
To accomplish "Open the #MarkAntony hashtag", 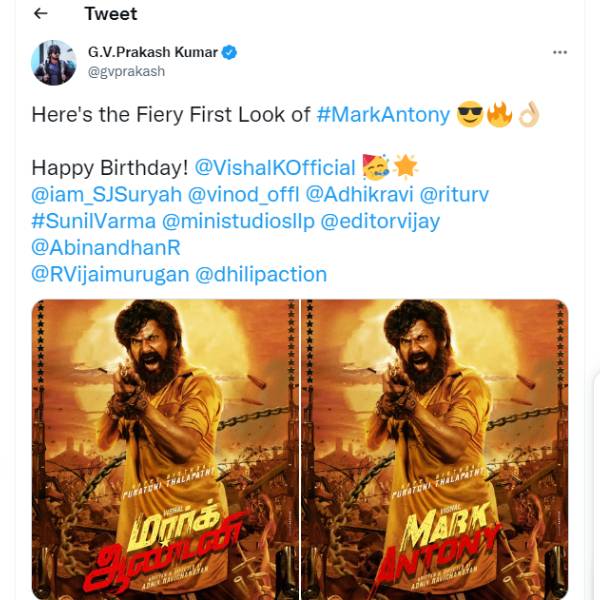I will 383,114.
